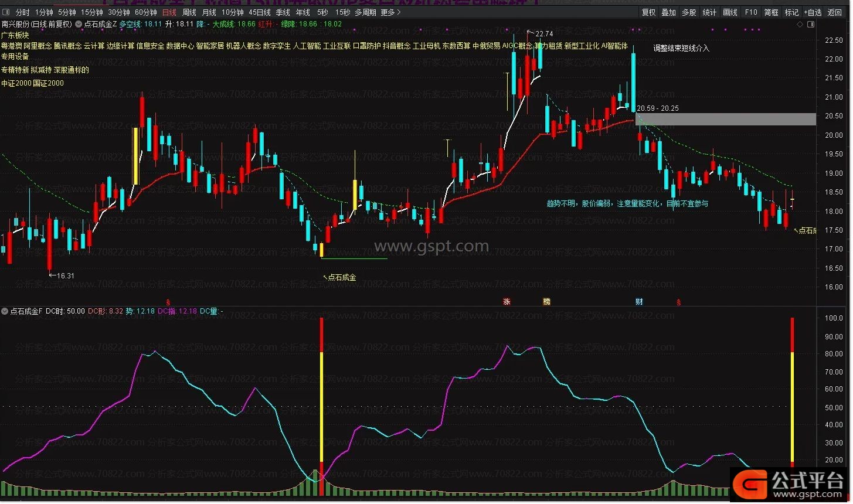Toggle the side panel icon beside the diamond

click(x=811, y=24)
